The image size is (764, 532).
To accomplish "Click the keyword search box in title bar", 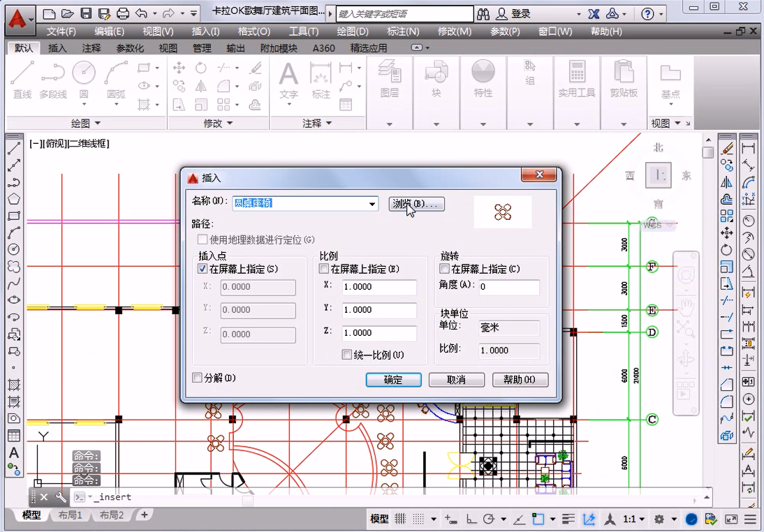I will (x=404, y=14).
